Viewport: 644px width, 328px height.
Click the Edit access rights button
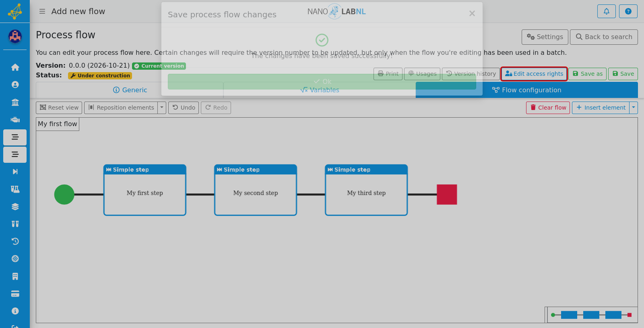point(534,74)
